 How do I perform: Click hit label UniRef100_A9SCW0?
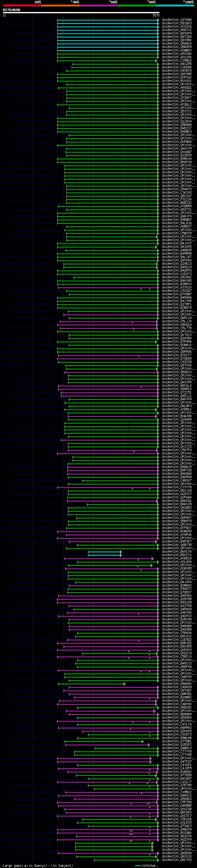pyautogui.click(x=177, y=54)
